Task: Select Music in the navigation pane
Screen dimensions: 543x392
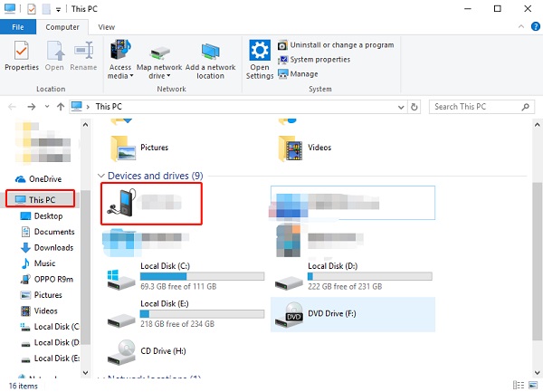Action: (38, 263)
